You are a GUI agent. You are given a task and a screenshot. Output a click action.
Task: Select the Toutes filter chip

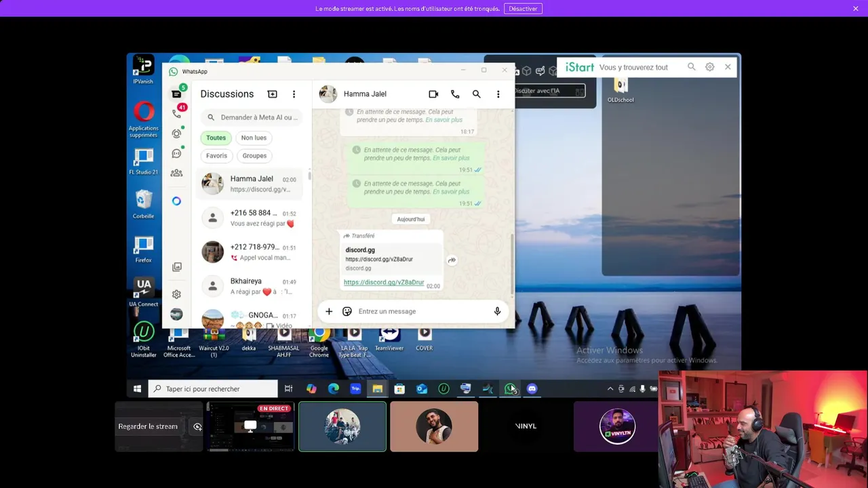(x=216, y=138)
